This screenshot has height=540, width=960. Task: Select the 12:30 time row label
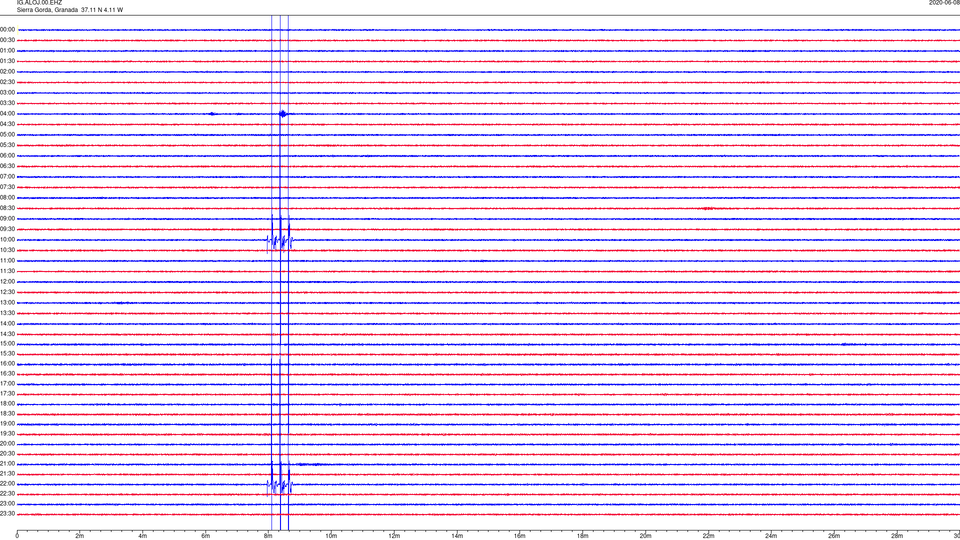pos(7,292)
